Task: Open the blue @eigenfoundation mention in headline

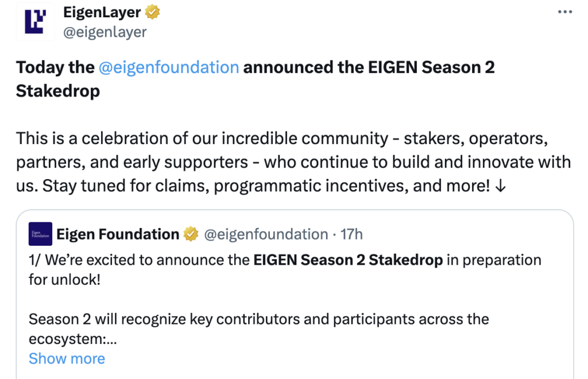Action: click(x=168, y=68)
